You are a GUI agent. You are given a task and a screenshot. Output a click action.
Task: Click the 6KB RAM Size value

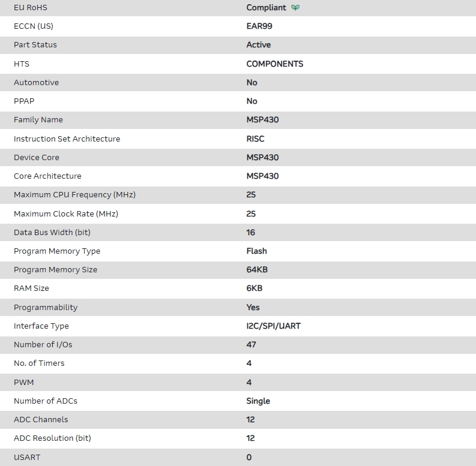point(255,288)
